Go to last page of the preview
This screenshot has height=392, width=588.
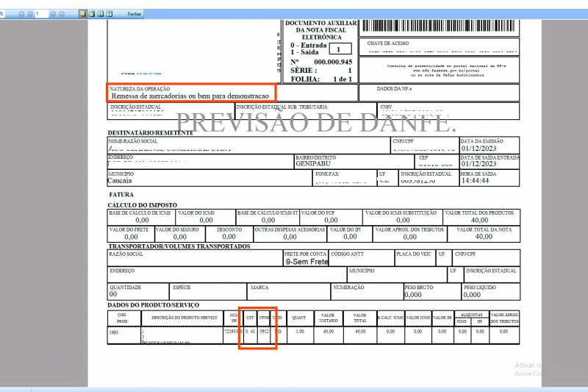(62, 14)
